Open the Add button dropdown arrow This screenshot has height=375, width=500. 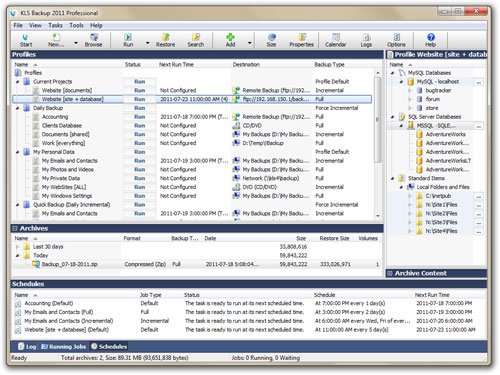[250, 43]
